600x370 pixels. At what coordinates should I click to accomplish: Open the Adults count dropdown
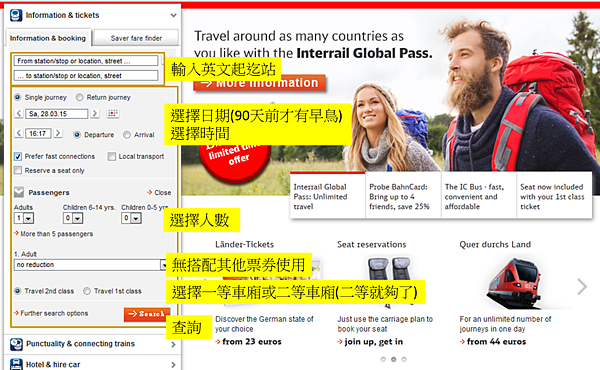pos(24,218)
